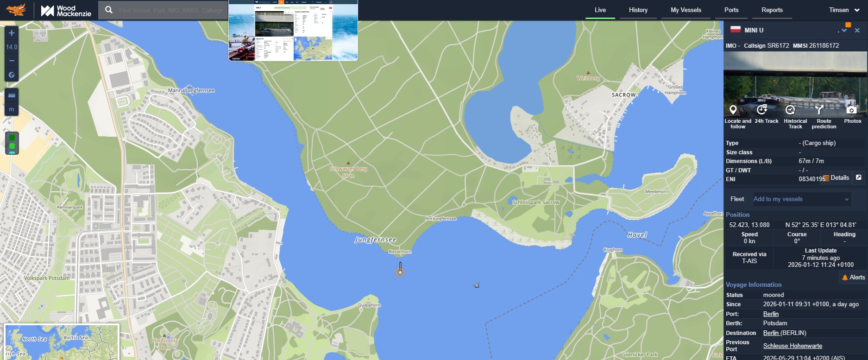Click the overview minimap with North Sea
This screenshot has width=868, height=360.
pos(62,342)
